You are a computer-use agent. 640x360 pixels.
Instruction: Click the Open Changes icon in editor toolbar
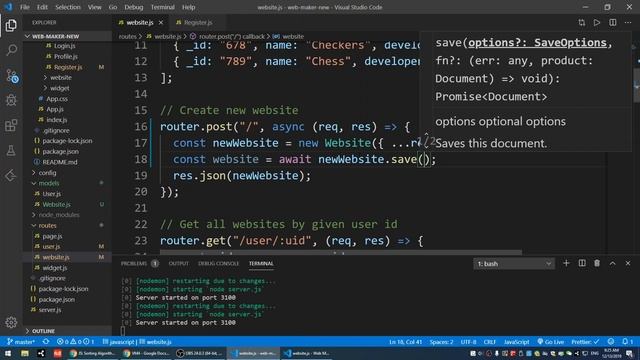click(x=582, y=23)
